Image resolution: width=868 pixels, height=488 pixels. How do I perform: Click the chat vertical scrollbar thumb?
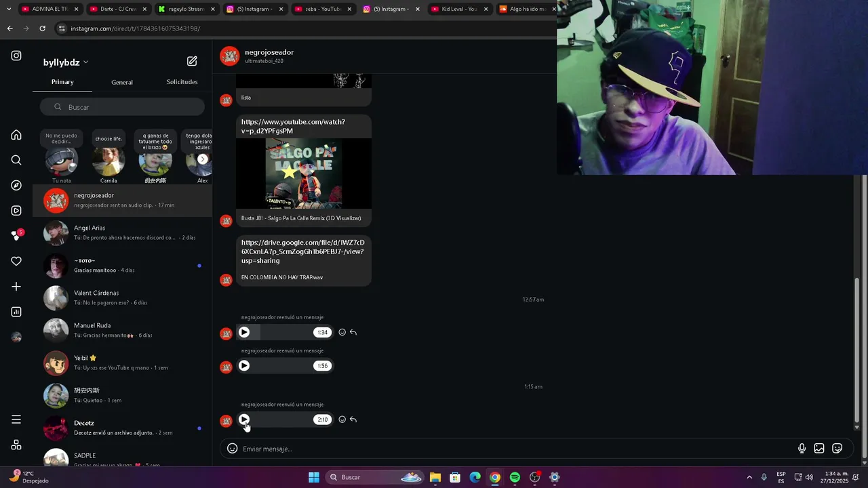[x=856, y=350]
